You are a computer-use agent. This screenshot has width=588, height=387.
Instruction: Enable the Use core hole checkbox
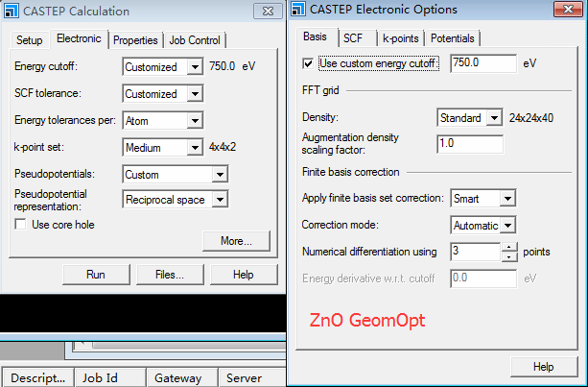tap(20, 225)
